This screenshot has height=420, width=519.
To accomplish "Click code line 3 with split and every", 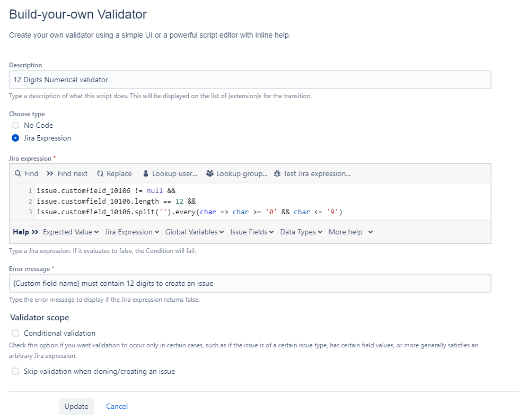I will click(x=189, y=212).
